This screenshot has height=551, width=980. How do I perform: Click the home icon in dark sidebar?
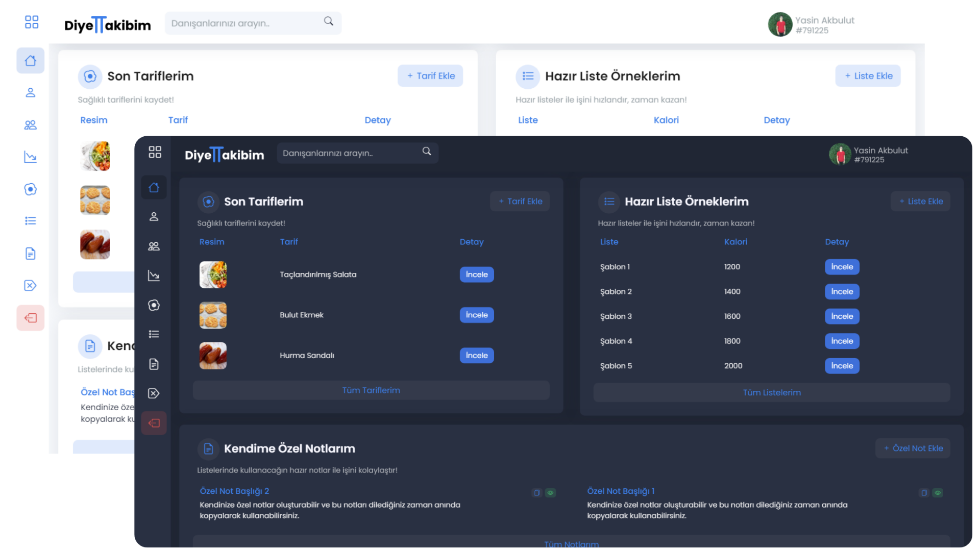[x=154, y=188]
